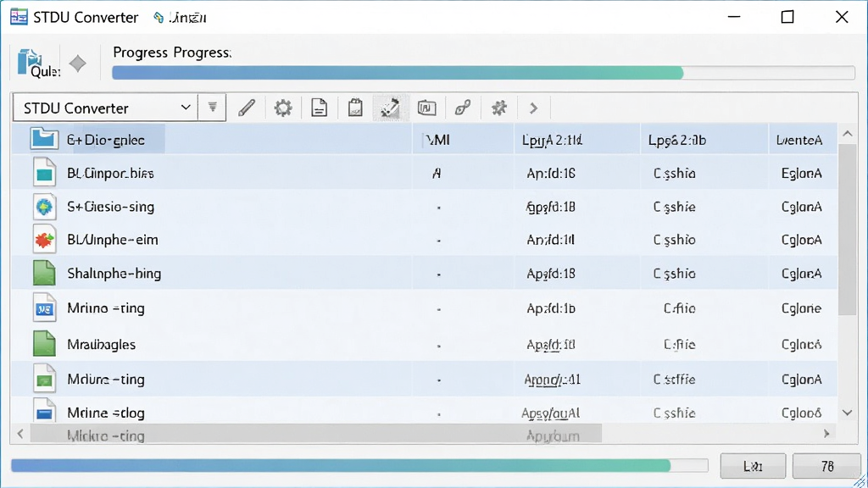
Task: Click the green file icon of Mraubagles
Action: click(x=44, y=344)
